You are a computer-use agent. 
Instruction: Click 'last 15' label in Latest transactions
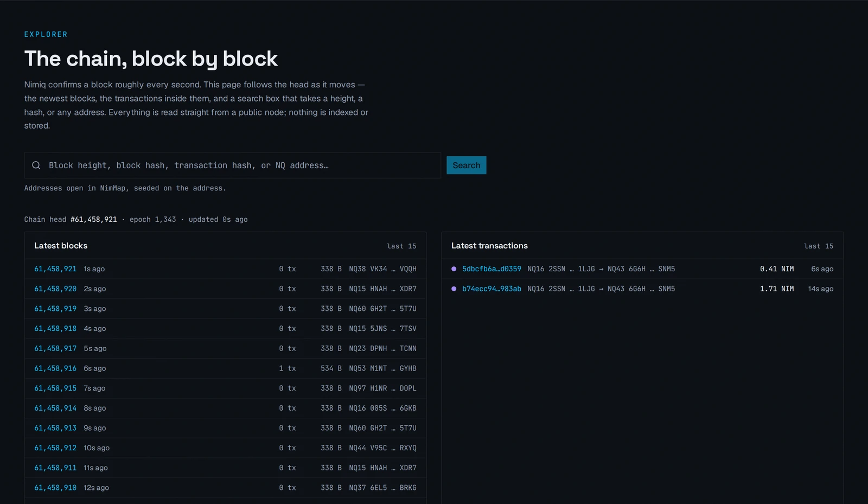[819, 246]
